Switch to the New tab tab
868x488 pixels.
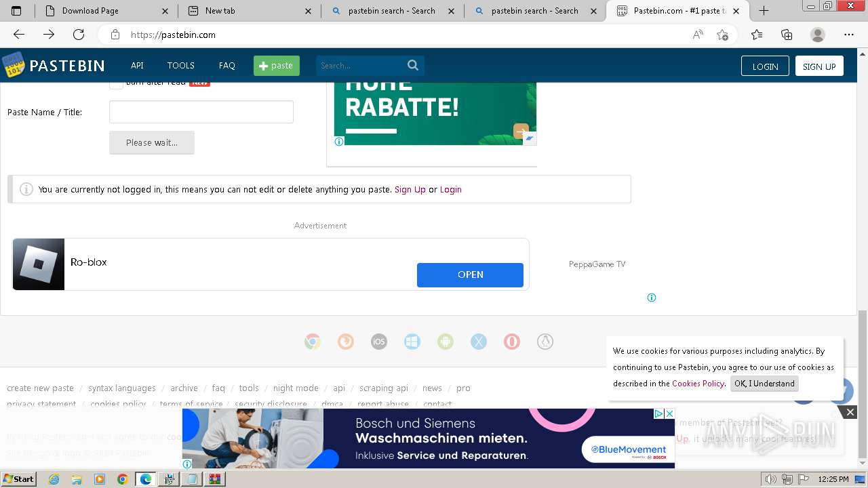click(250, 11)
